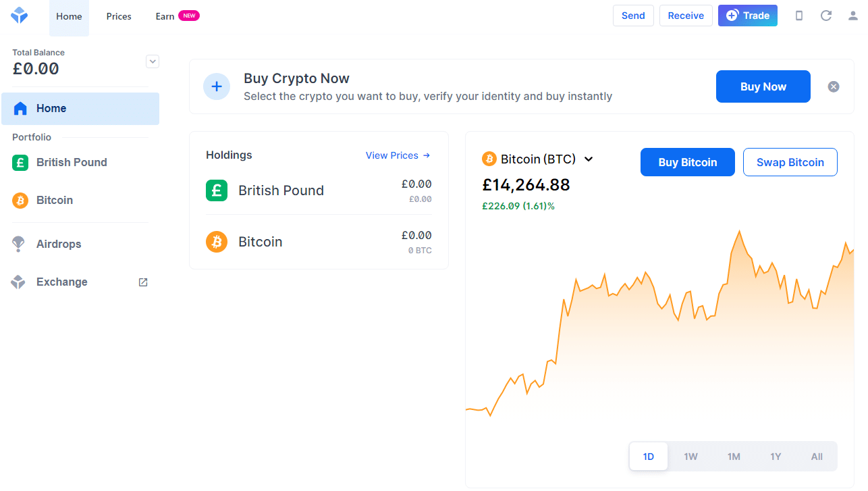The width and height of the screenshot is (868, 491).
Task: Click the British Pound icon in Holdings
Action: coord(217,190)
